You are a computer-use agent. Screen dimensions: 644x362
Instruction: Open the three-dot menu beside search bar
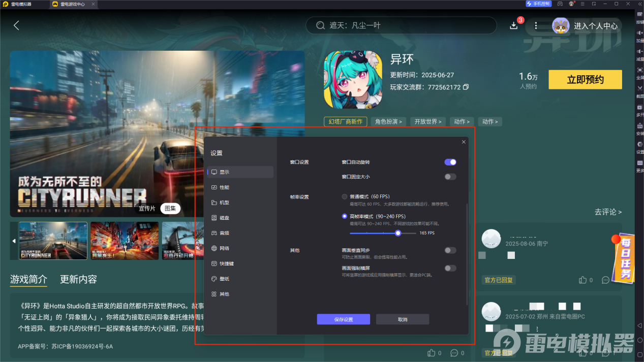[536, 25]
